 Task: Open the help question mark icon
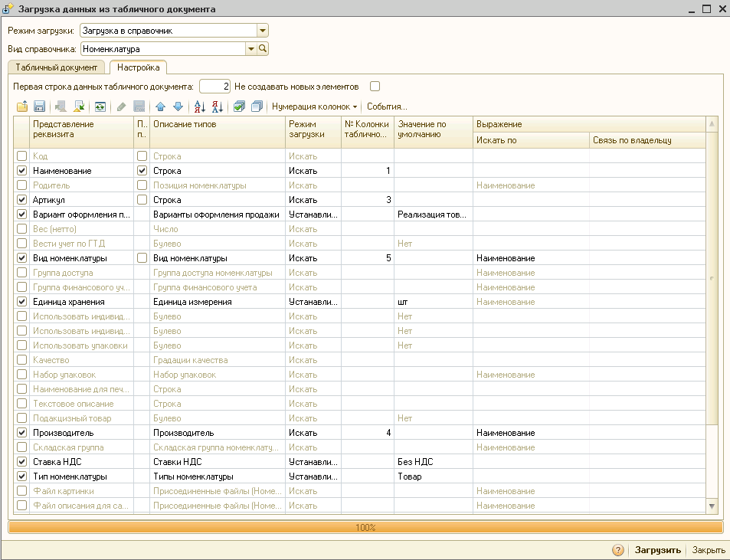point(617,550)
